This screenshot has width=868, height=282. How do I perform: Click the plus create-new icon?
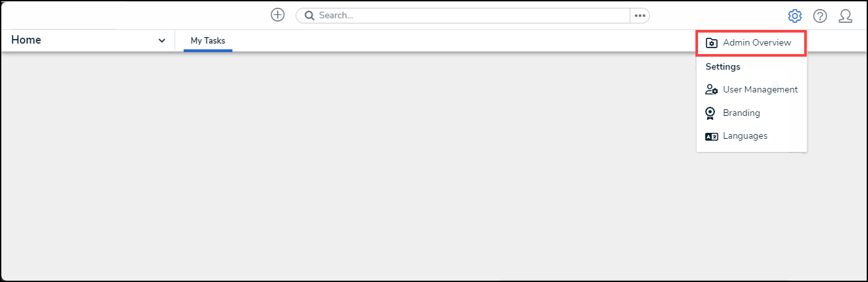(x=278, y=15)
